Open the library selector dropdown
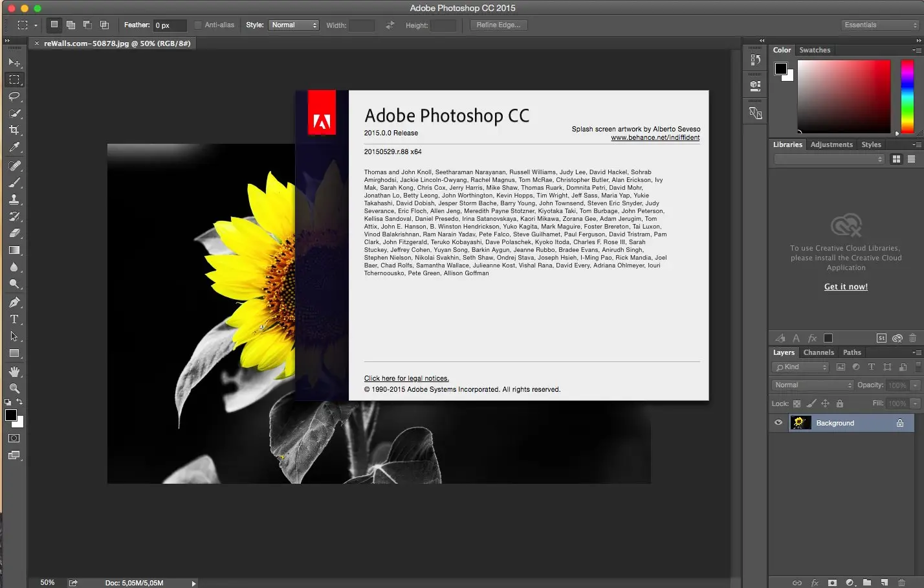Screen dimensions: 924x588 click(829, 159)
